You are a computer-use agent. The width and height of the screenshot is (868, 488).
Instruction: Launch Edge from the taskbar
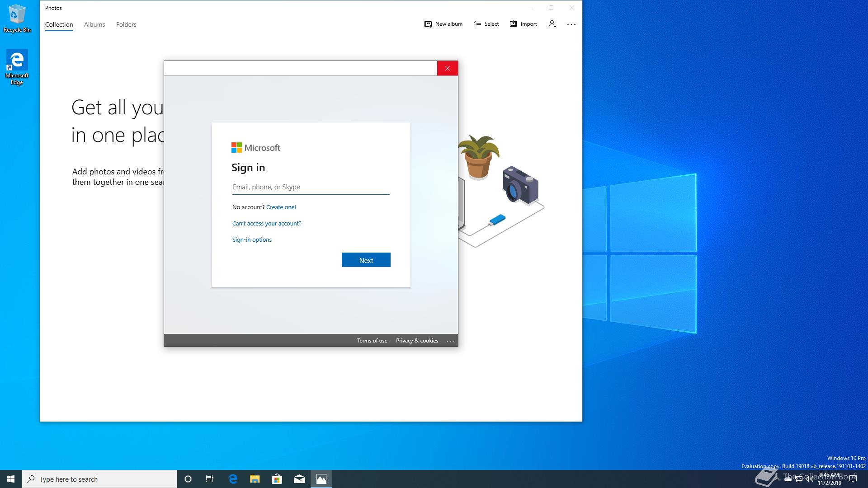point(233,479)
